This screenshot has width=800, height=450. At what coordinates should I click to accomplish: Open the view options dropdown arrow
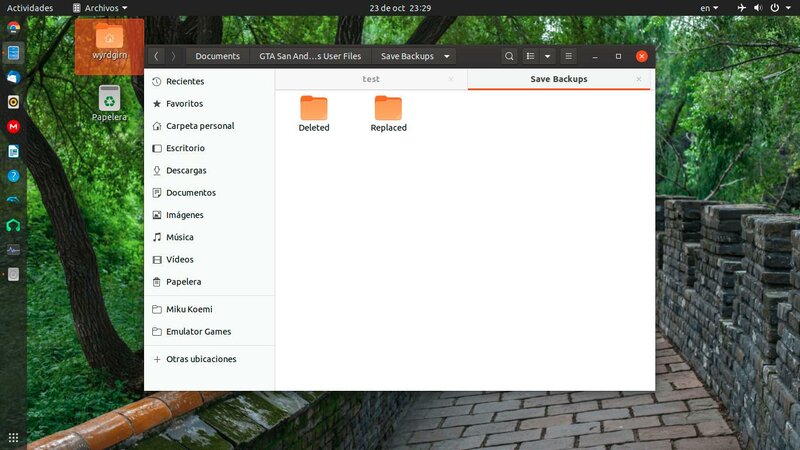pos(547,56)
